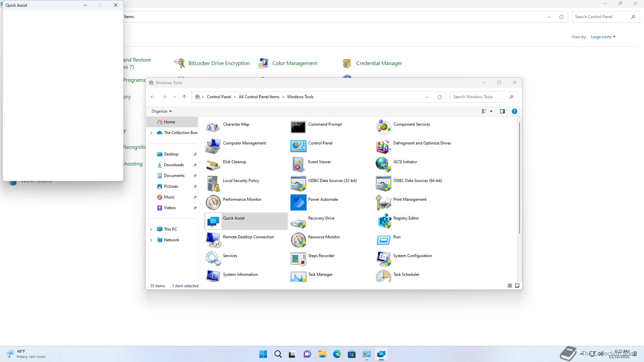Screen dimensions: 644x362
Task: Open the Organize dropdown menu
Action: 162,111
